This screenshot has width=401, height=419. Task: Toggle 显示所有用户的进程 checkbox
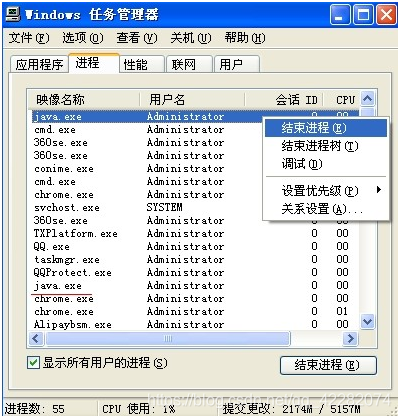[x=33, y=363]
